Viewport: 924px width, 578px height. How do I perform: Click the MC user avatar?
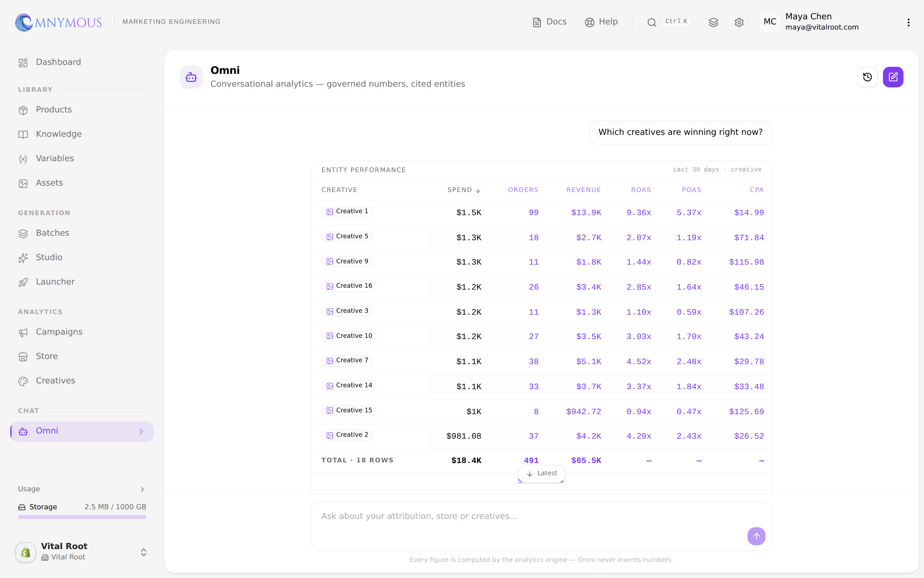[770, 22]
